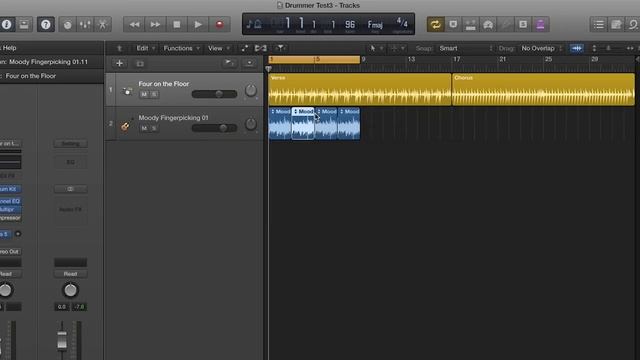Image resolution: width=640 pixels, height=360 pixels.
Task: Toggle Cycle mode yellow button
Action: pyautogui.click(x=436, y=24)
